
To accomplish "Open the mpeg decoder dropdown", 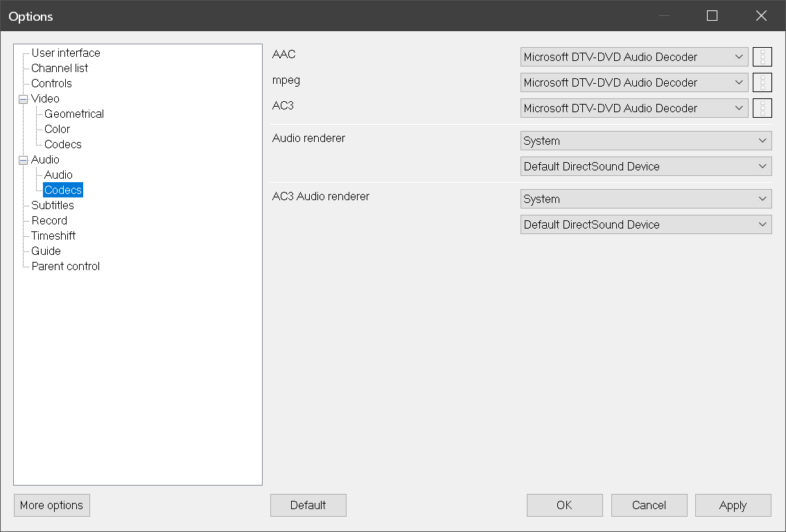I will tap(634, 82).
